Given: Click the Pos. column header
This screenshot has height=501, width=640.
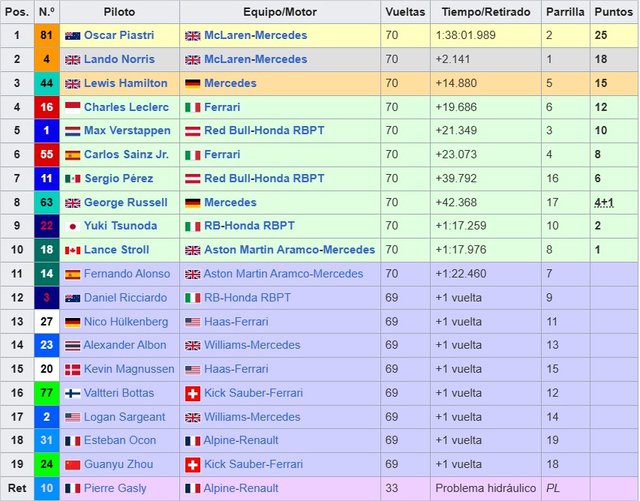Looking at the screenshot, I should pos(17,12).
